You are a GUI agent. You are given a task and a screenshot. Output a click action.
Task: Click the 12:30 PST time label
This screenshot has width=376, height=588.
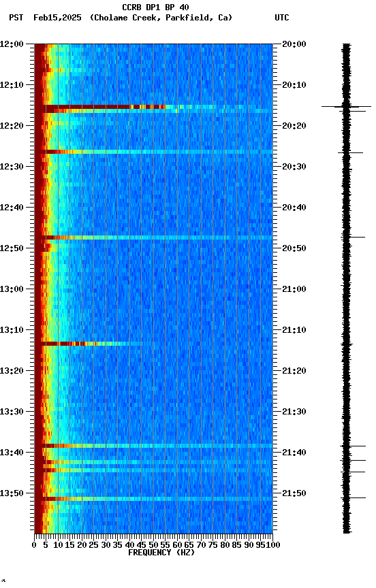(x=12, y=167)
